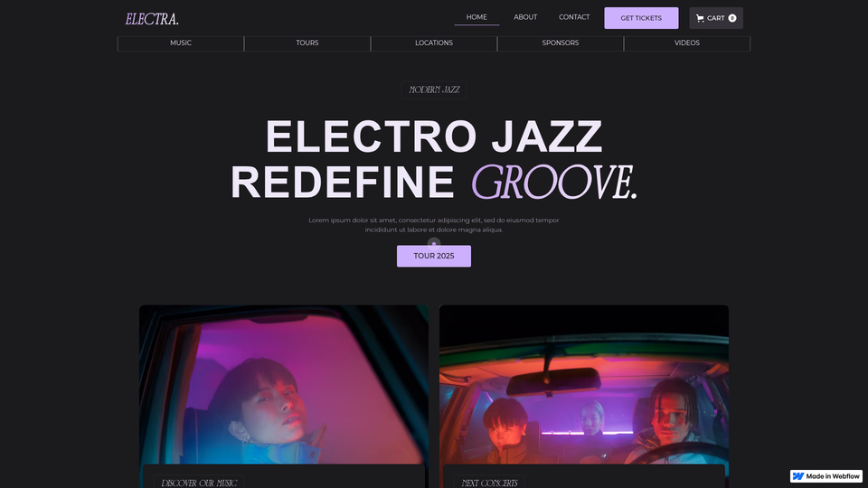Go to the ABOUT page
This screenshot has width=868, height=488.
[x=525, y=17]
